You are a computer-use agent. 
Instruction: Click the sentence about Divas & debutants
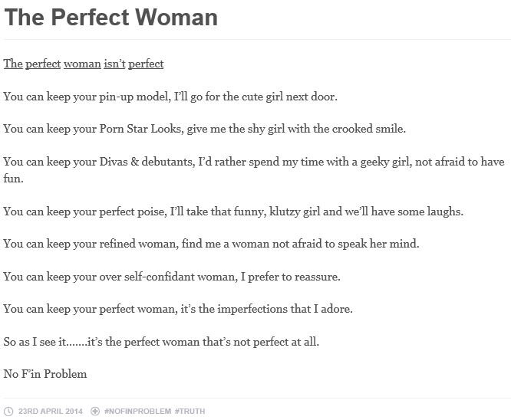[253, 162]
